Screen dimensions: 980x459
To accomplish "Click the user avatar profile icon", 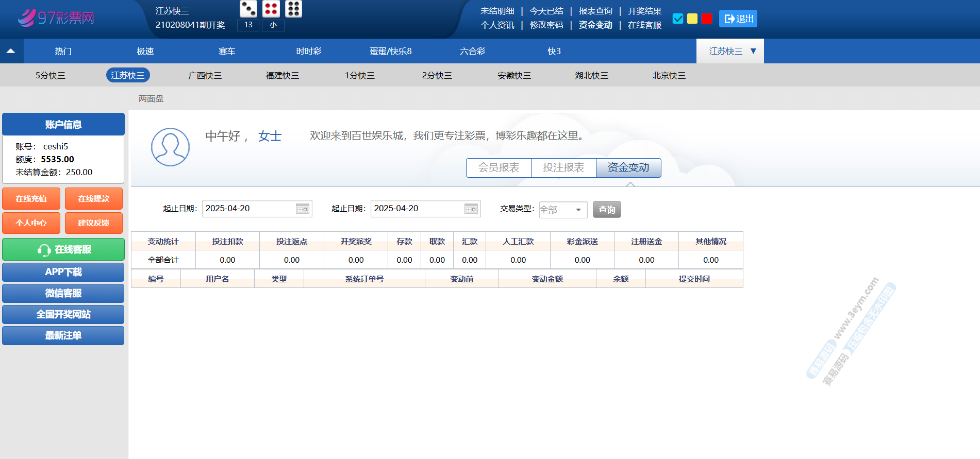I will 170,147.
